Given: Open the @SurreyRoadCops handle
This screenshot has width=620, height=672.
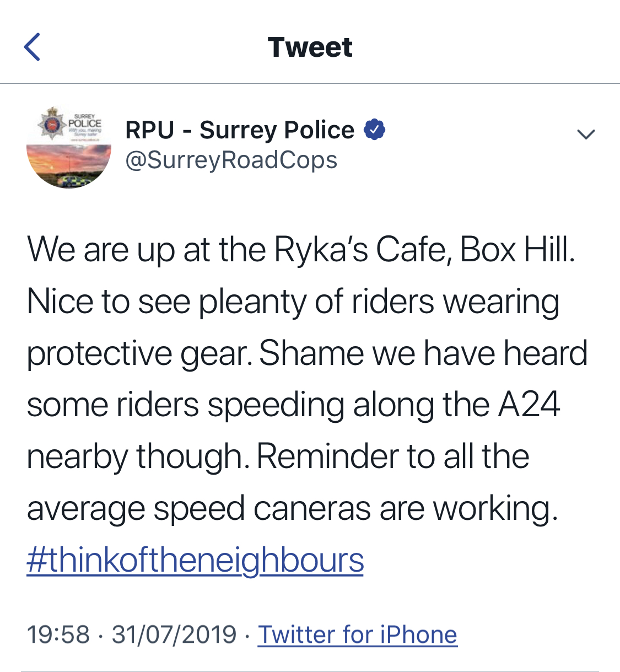Looking at the screenshot, I should (x=231, y=160).
